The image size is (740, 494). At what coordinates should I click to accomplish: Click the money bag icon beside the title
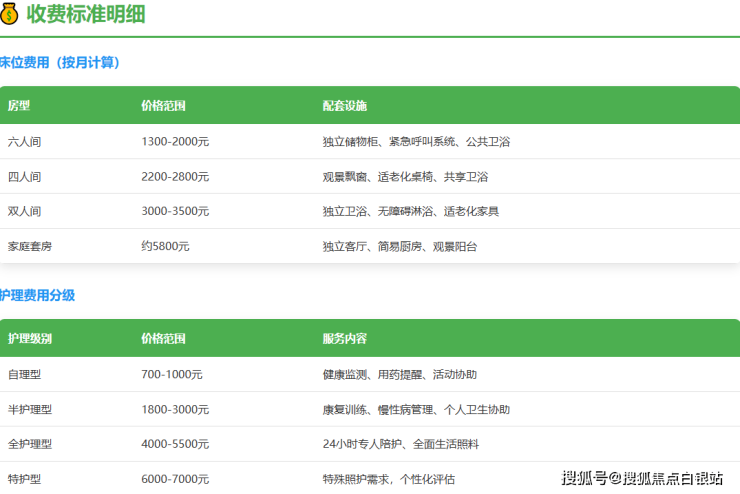pyautogui.click(x=10, y=14)
